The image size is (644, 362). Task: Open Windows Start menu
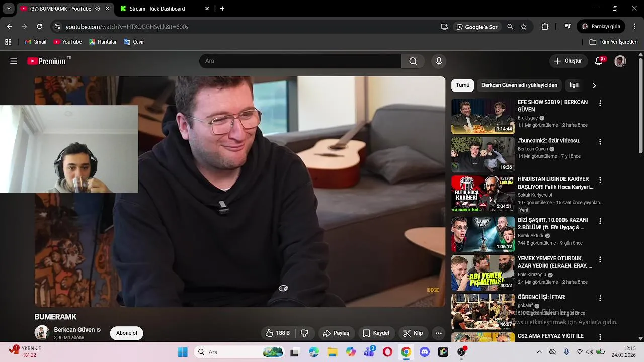click(183, 352)
